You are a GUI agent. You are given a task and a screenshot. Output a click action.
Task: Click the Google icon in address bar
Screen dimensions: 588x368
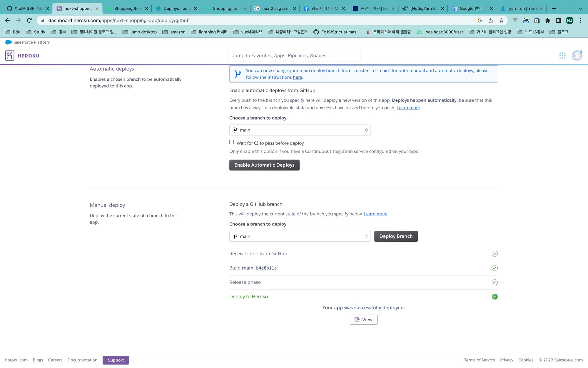(480, 20)
